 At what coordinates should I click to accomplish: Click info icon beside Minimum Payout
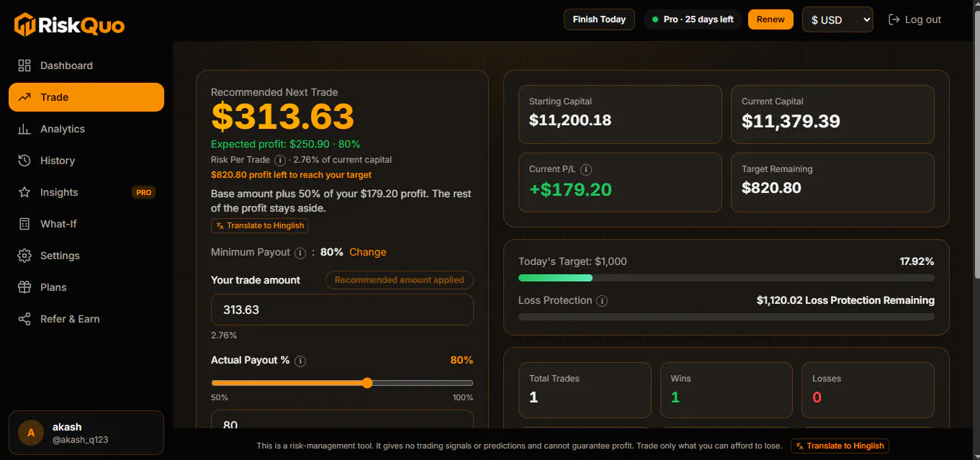click(300, 253)
